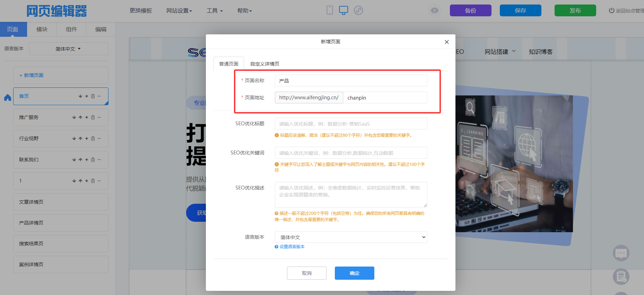Expand 语言版本 dropdown in dialog

pos(351,237)
